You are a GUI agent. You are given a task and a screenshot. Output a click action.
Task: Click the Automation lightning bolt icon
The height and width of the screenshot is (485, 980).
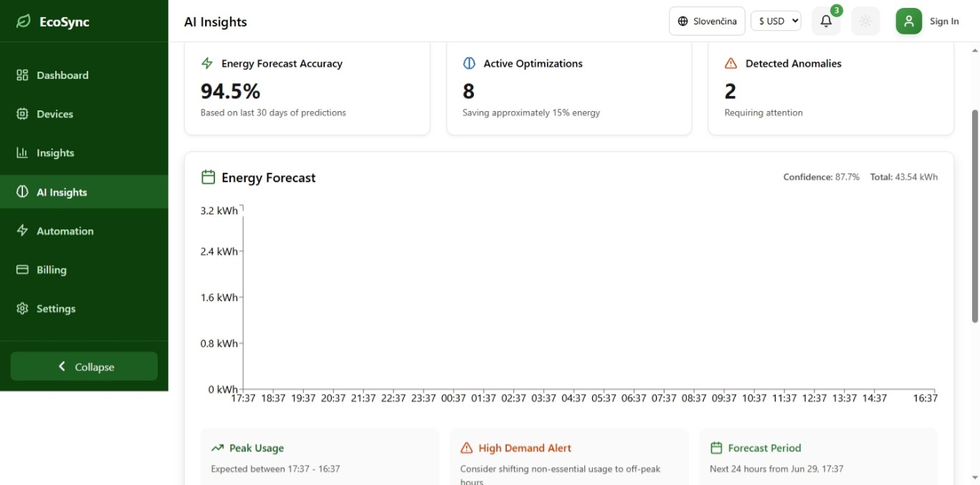[22, 231]
